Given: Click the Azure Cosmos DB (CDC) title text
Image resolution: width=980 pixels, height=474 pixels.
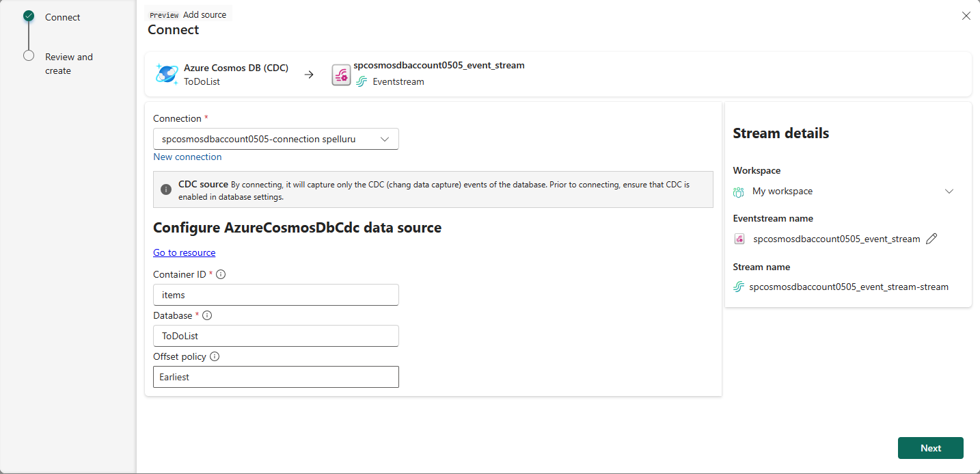Looking at the screenshot, I should [x=236, y=68].
